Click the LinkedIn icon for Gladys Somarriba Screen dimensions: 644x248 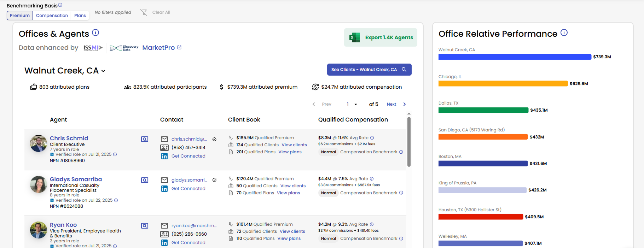point(164,189)
